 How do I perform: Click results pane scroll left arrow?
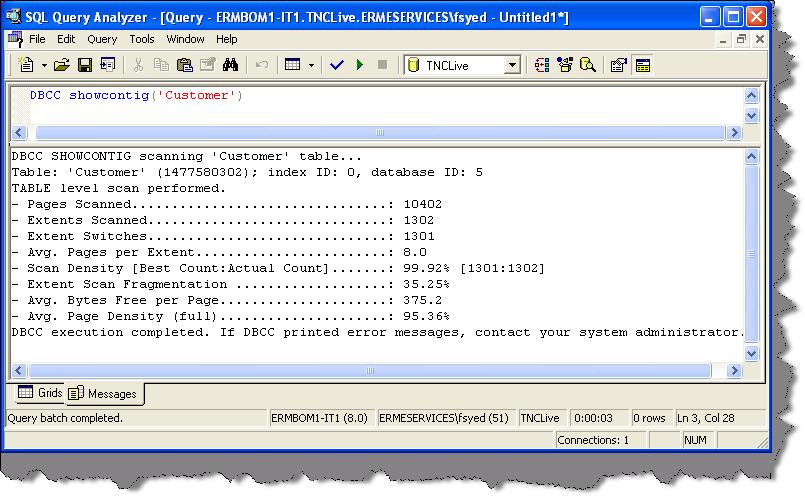pyautogui.click(x=19, y=370)
